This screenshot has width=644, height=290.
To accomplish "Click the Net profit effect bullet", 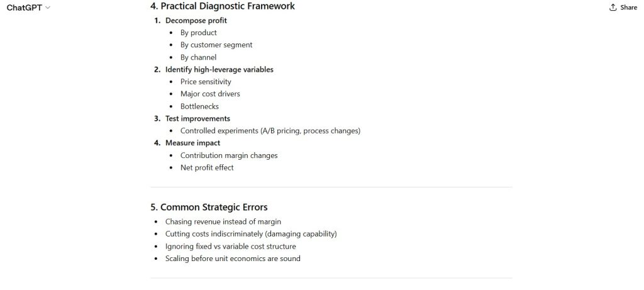I will click(x=207, y=167).
